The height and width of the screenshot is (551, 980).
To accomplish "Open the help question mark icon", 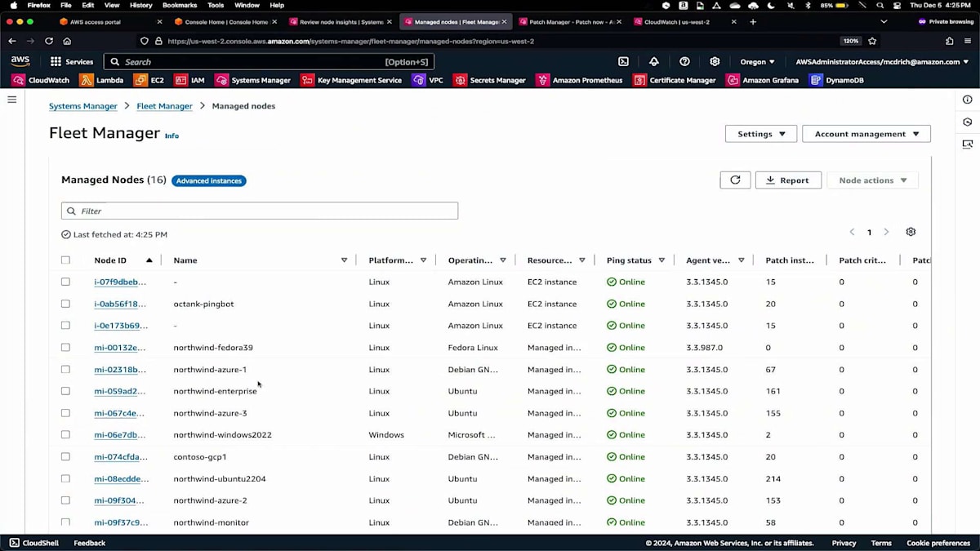I will [684, 61].
